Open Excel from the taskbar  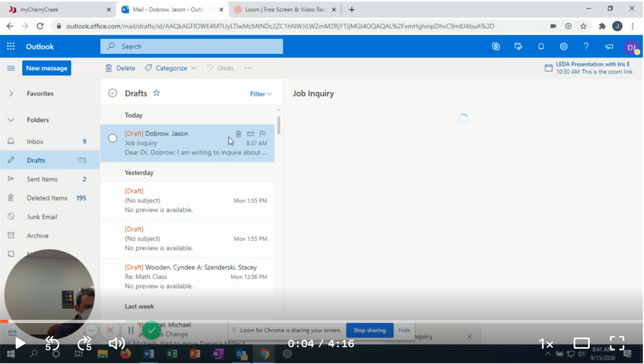[x=172, y=354]
